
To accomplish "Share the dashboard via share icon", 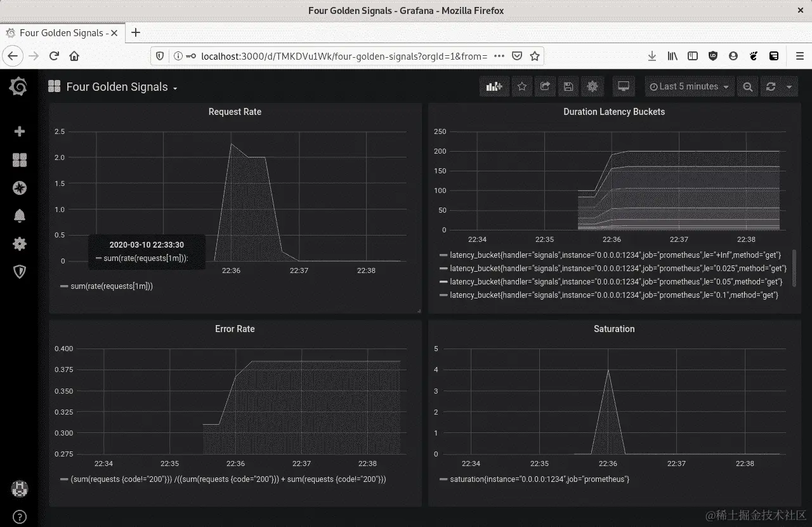I will coord(545,87).
